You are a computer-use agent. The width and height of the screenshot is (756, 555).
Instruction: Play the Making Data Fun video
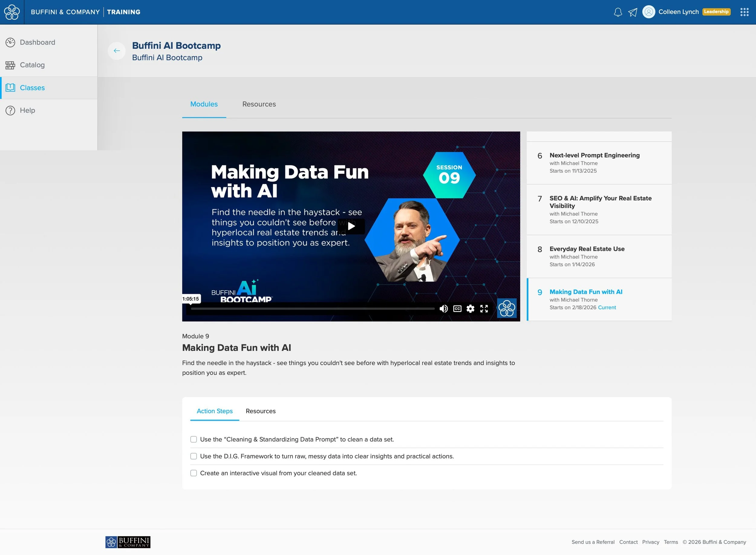point(351,226)
